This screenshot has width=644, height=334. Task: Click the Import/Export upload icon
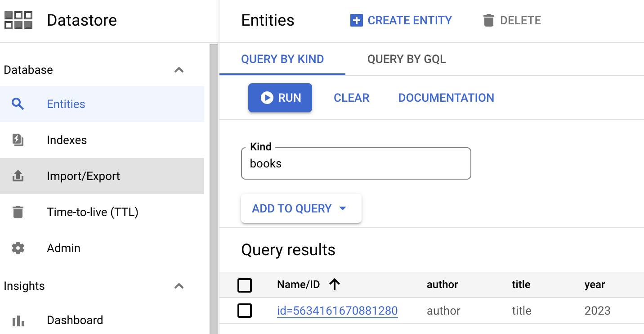pyautogui.click(x=18, y=176)
